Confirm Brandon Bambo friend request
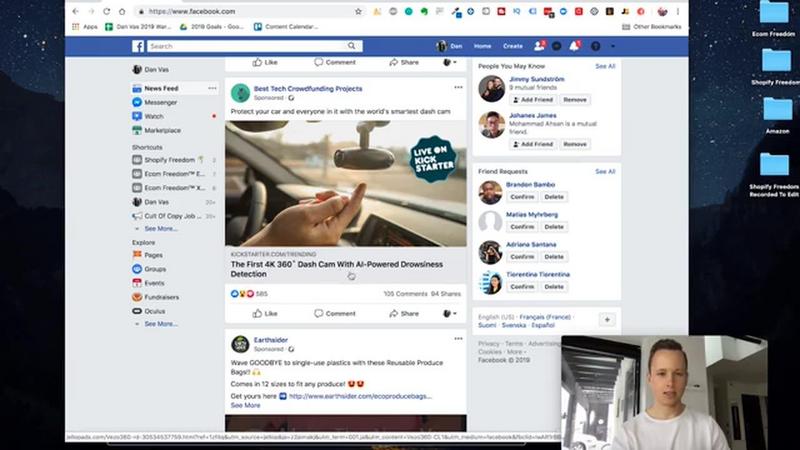The image size is (800, 450). click(522, 197)
